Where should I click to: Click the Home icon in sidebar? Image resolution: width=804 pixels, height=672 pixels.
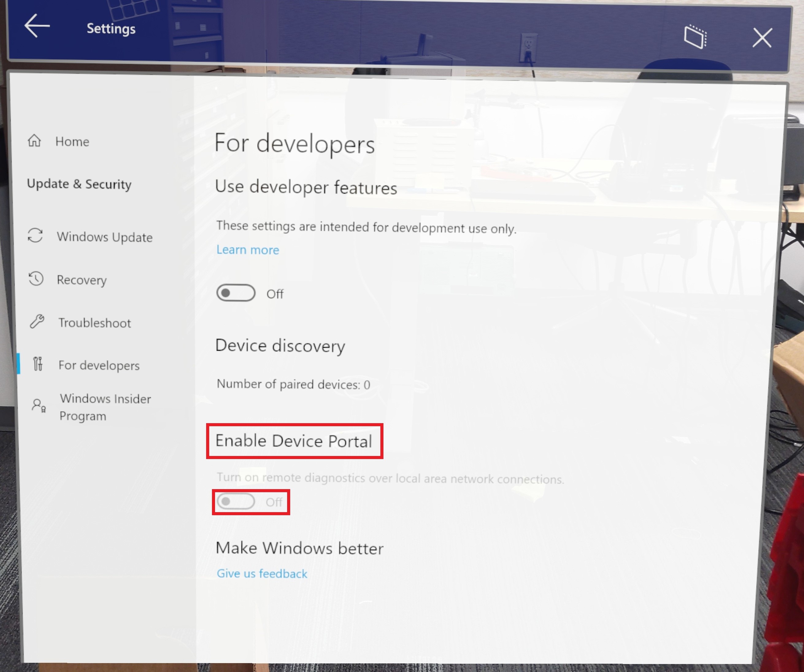[35, 141]
